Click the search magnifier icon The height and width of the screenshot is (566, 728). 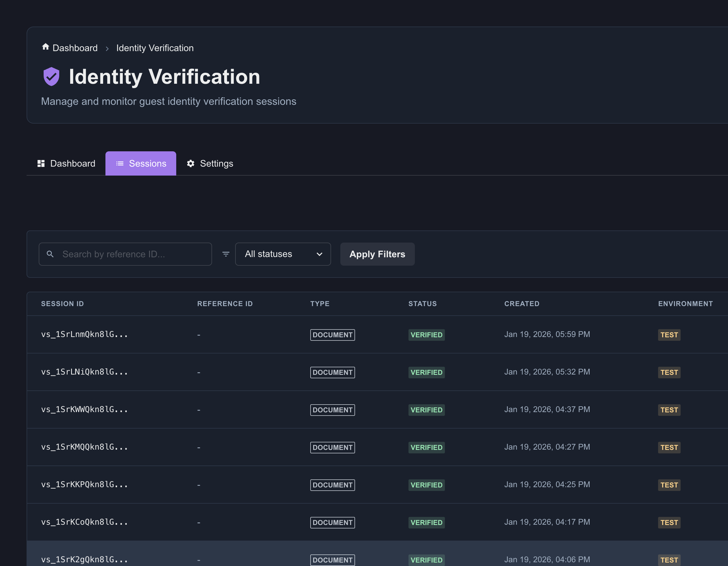pyautogui.click(x=50, y=254)
